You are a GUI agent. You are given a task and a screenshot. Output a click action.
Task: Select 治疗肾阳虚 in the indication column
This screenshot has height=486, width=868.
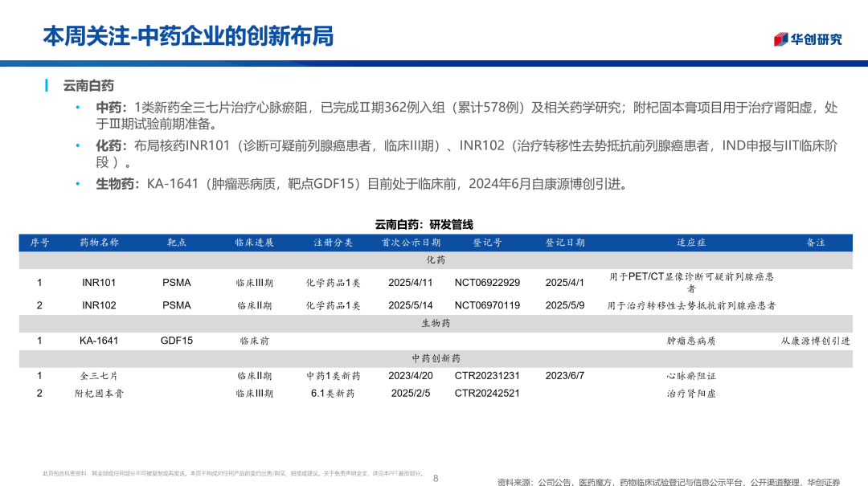point(691,394)
